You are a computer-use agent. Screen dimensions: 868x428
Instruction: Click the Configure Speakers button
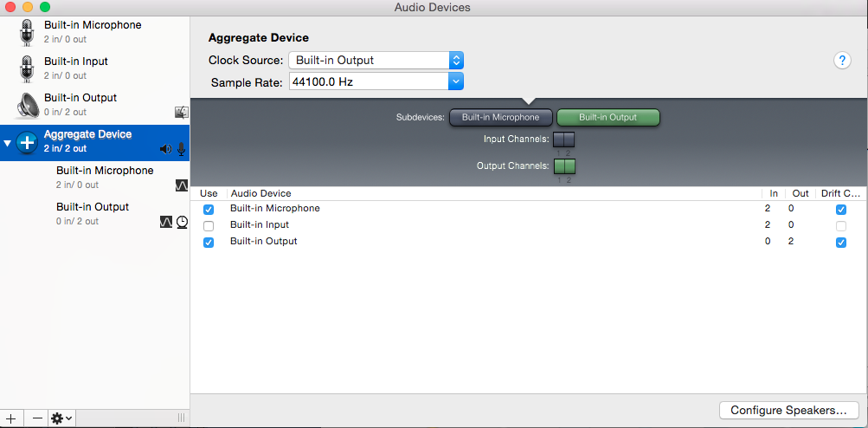pos(789,411)
